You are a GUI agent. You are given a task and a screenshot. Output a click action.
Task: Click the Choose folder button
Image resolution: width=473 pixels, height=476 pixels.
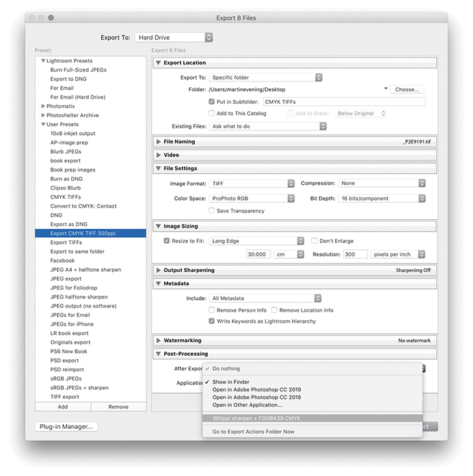click(x=407, y=89)
